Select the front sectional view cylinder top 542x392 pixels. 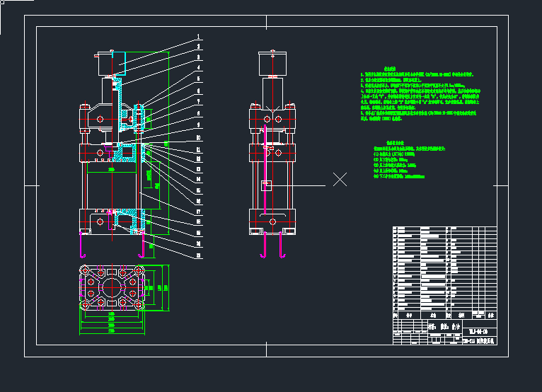coord(112,63)
